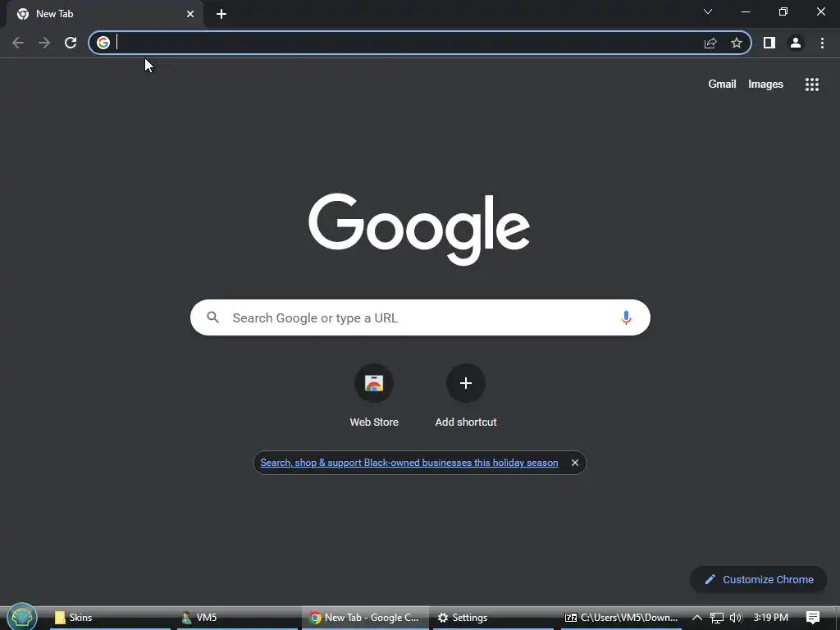This screenshot has height=630, width=840.
Task: Expand the tab search chevron
Action: (x=708, y=11)
